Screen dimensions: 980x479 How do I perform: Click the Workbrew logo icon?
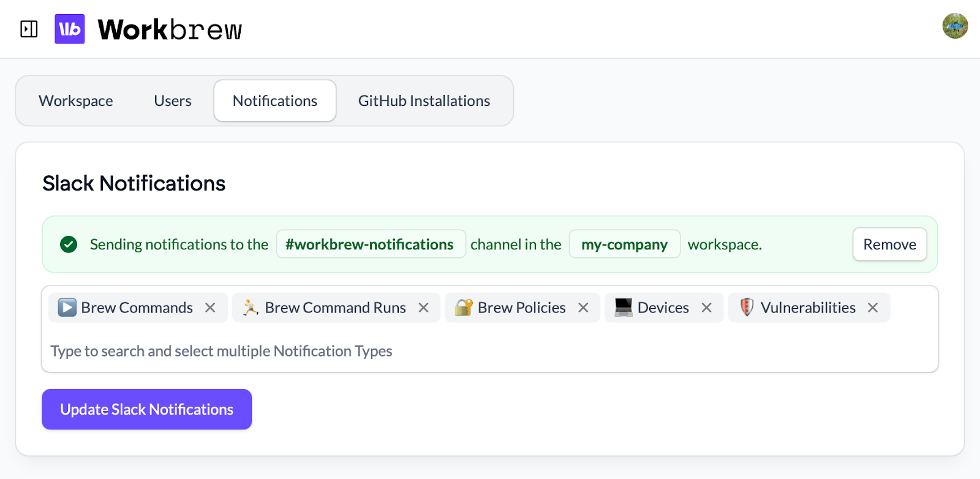pos(69,29)
